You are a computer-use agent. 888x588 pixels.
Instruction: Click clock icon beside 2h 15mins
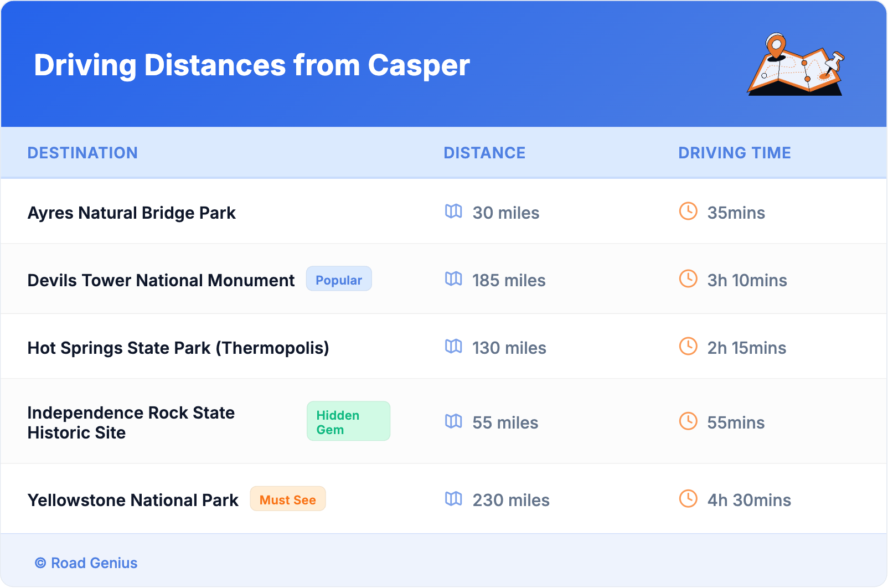coord(688,347)
